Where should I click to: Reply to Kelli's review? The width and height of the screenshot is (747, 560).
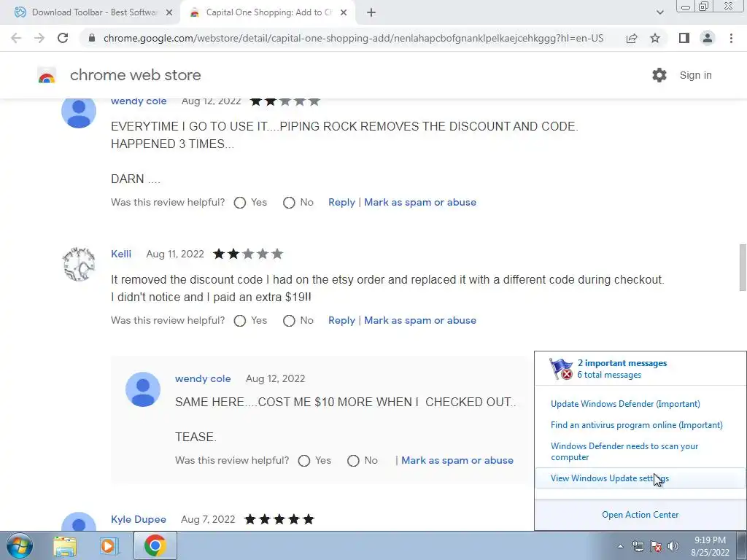pos(341,321)
